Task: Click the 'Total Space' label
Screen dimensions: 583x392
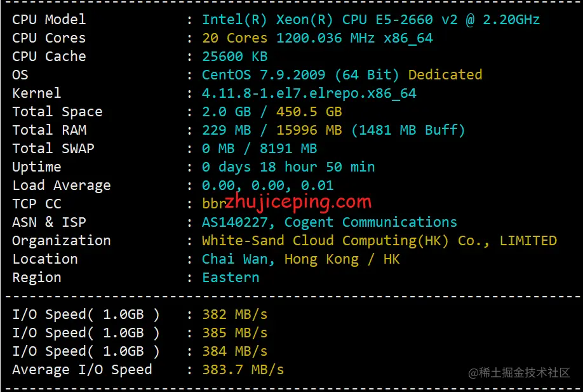Action: tap(57, 112)
